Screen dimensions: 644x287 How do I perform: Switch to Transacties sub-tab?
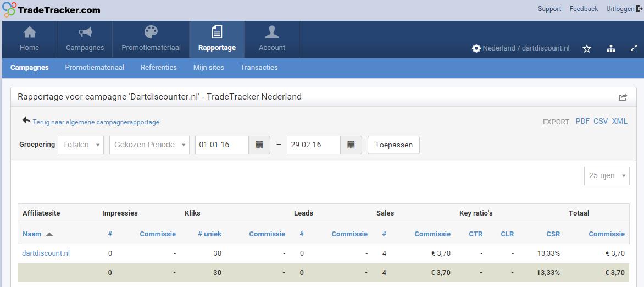(x=259, y=68)
